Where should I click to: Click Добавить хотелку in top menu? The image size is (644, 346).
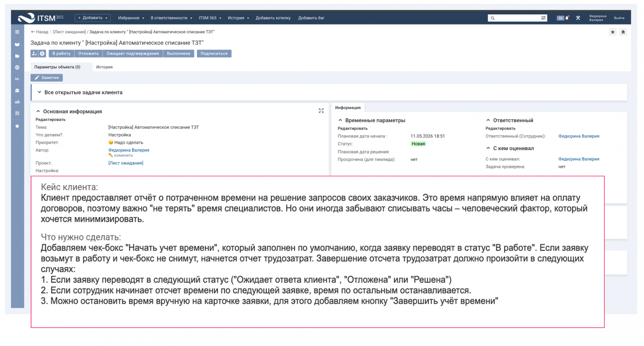click(x=273, y=18)
